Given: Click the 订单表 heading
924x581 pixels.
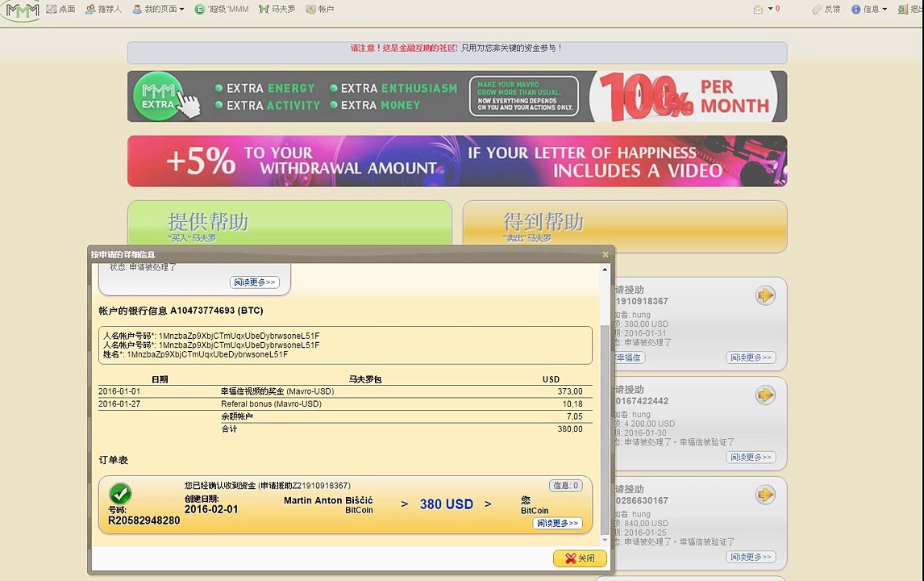Looking at the screenshot, I should coord(113,460).
